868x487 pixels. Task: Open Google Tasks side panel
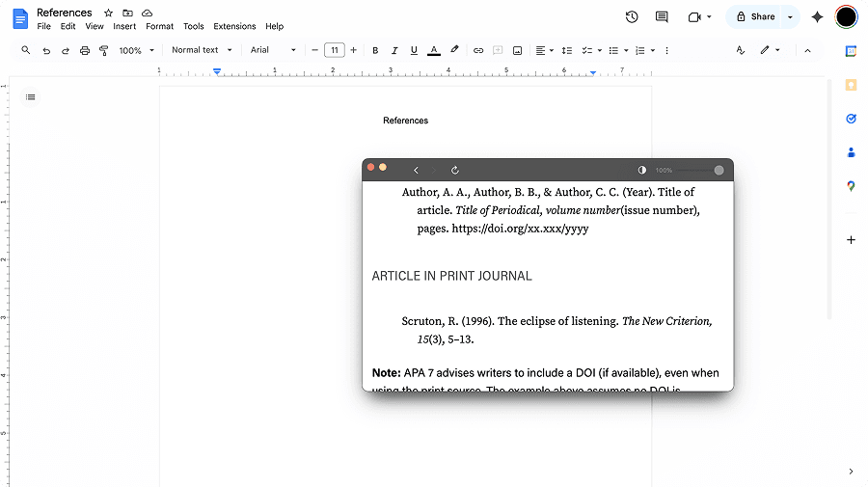851,119
